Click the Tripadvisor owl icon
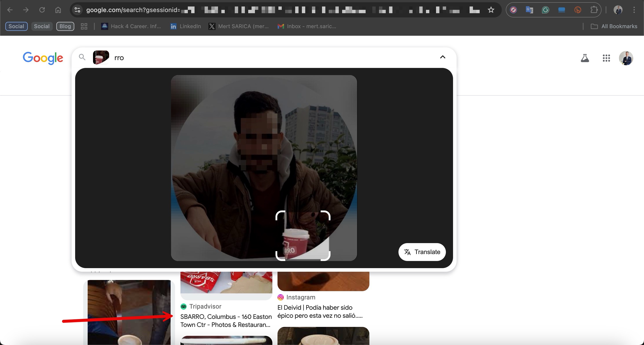This screenshot has height=345, width=644. [184, 307]
